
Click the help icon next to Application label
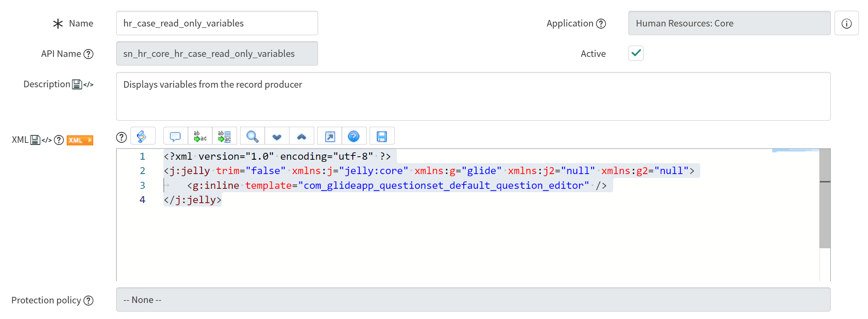pos(601,23)
